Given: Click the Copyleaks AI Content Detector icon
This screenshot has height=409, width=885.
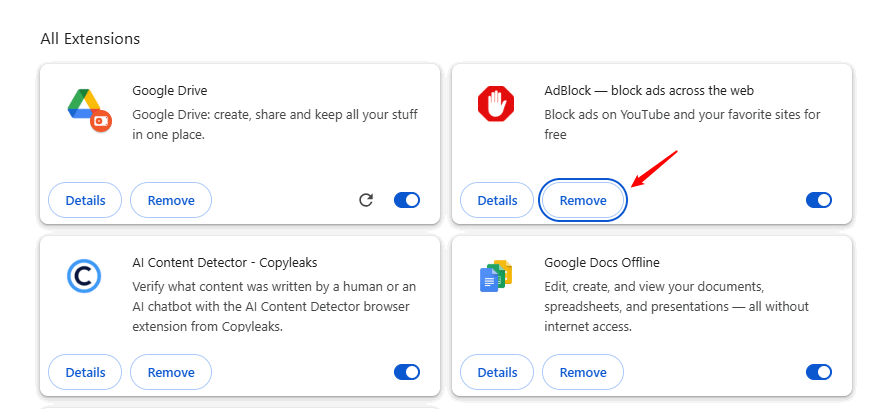Looking at the screenshot, I should 84,276.
